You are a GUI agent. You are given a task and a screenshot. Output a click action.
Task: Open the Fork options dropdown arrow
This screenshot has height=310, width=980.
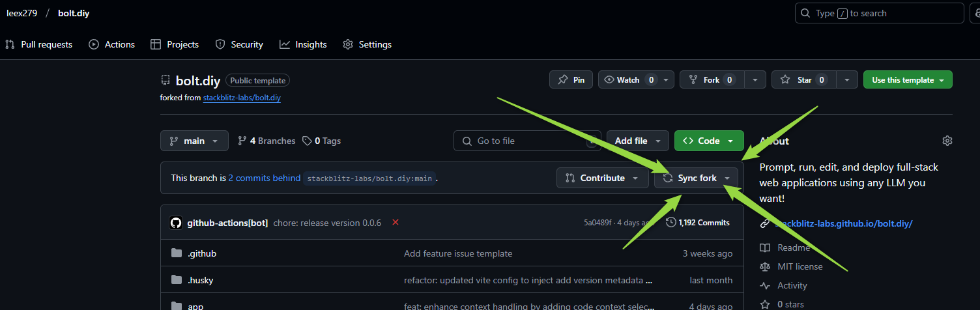click(x=755, y=79)
